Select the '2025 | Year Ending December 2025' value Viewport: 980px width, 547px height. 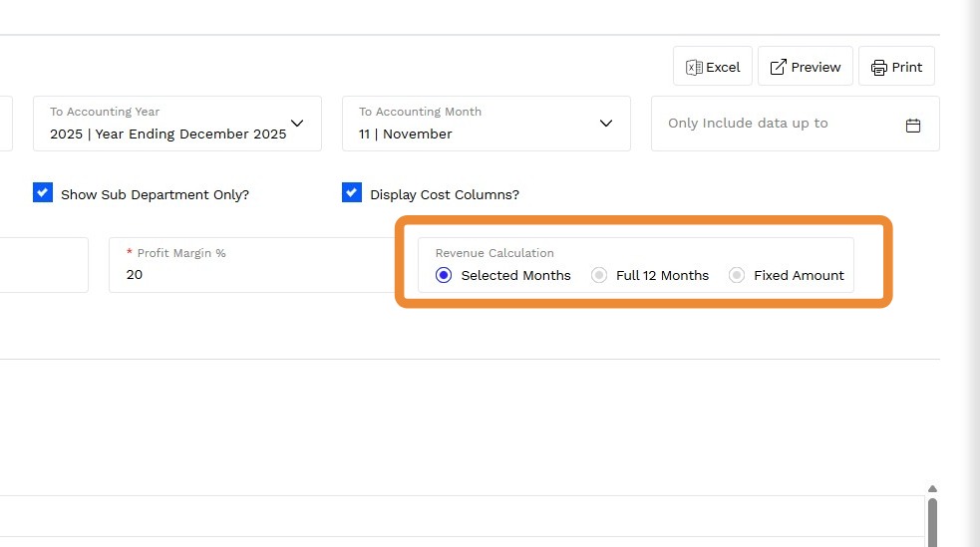167,134
